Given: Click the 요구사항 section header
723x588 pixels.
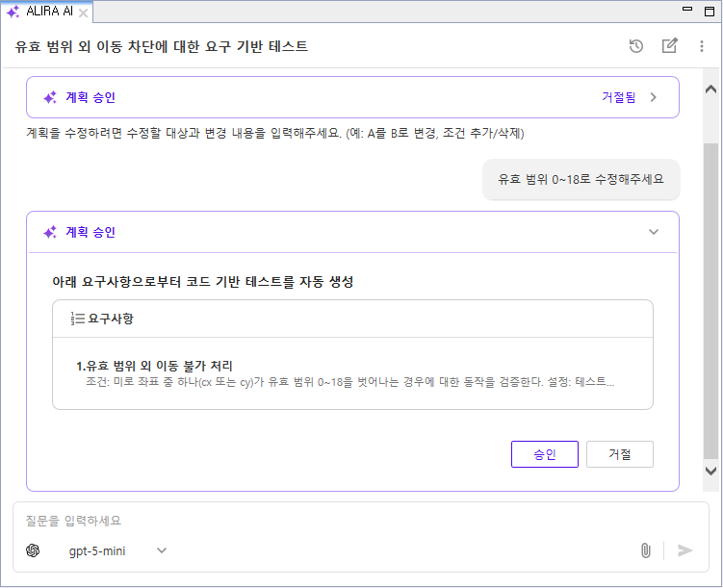Looking at the screenshot, I should coord(352,319).
